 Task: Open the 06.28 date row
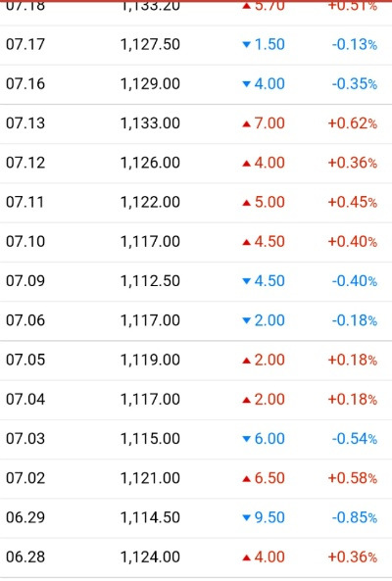[x=196, y=558]
